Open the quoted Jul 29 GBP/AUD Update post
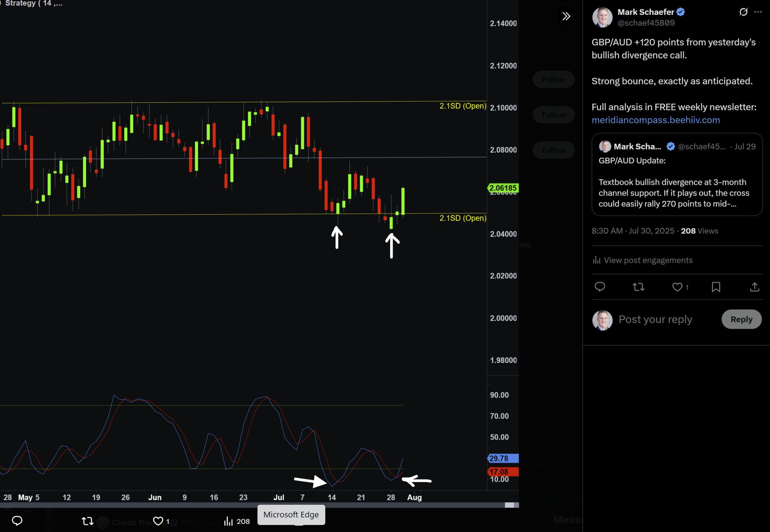The width and height of the screenshot is (770, 532). click(677, 175)
